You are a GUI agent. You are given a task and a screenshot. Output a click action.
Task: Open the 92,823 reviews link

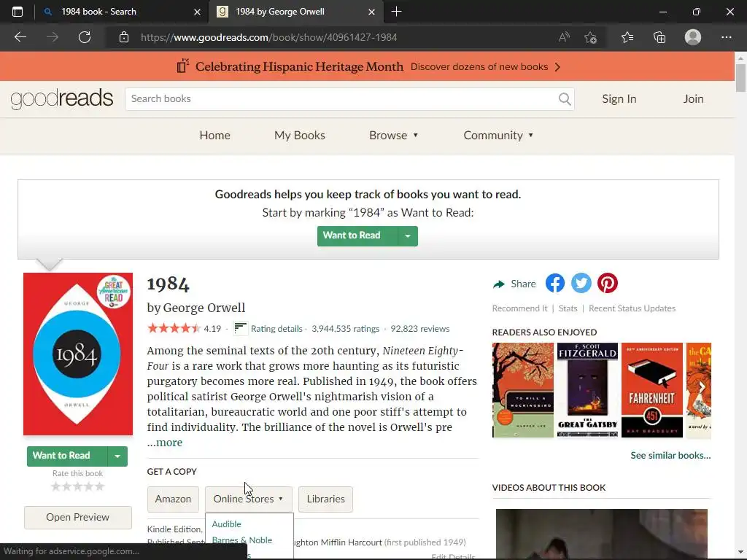tap(420, 329)
